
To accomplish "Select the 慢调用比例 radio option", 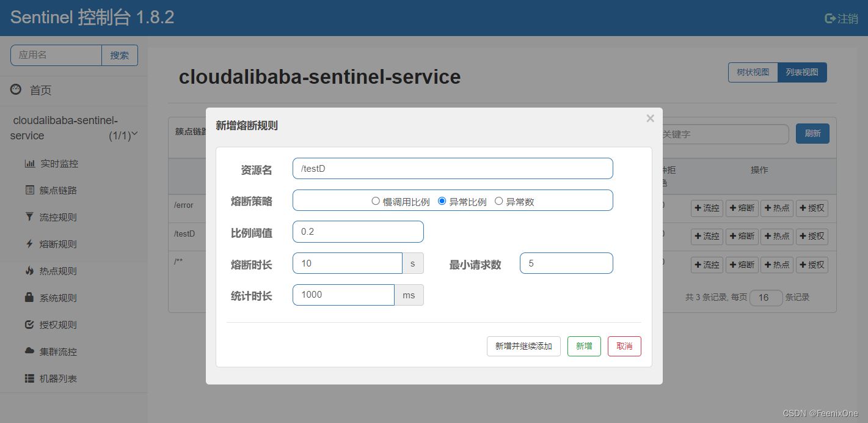I will (x=376, y=201).
